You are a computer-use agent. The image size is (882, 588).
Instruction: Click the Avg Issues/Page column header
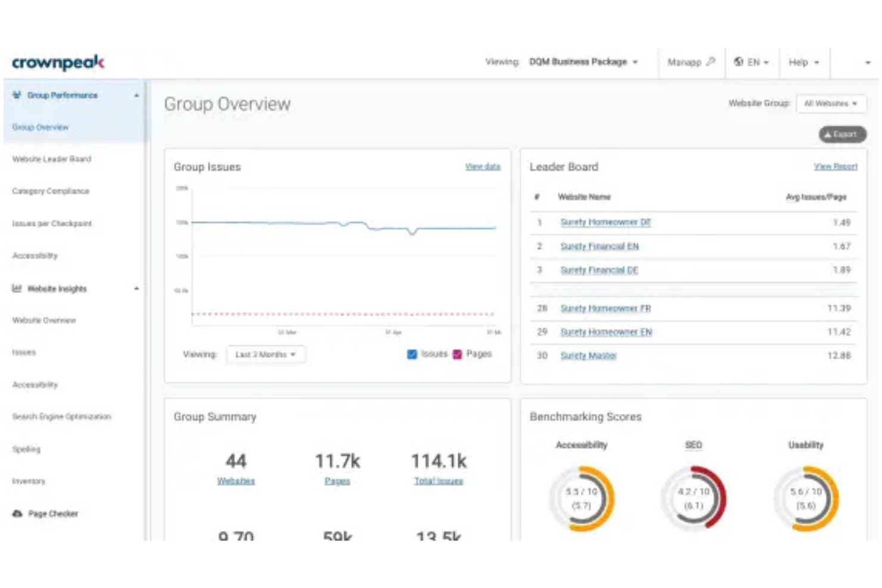[816, 197]
